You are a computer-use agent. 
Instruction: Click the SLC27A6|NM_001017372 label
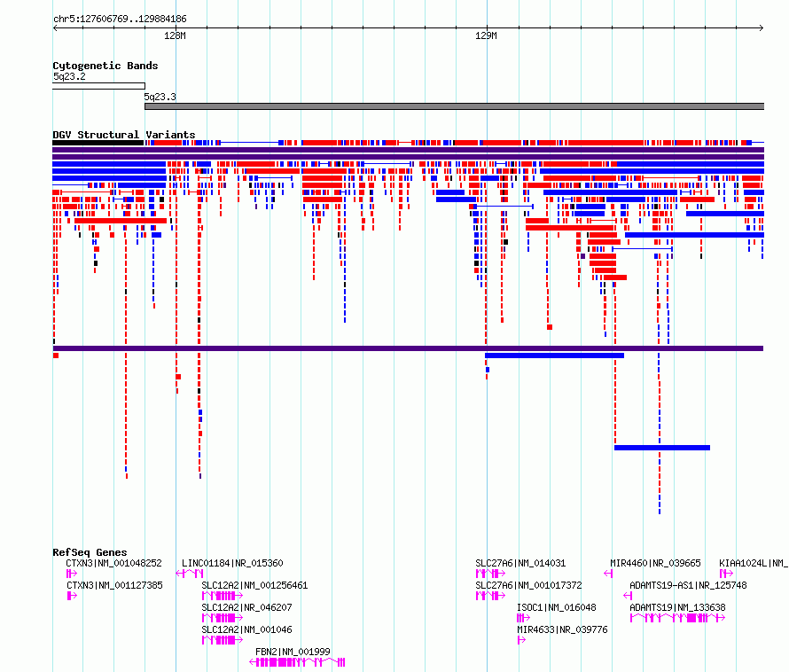click(528, 585)
